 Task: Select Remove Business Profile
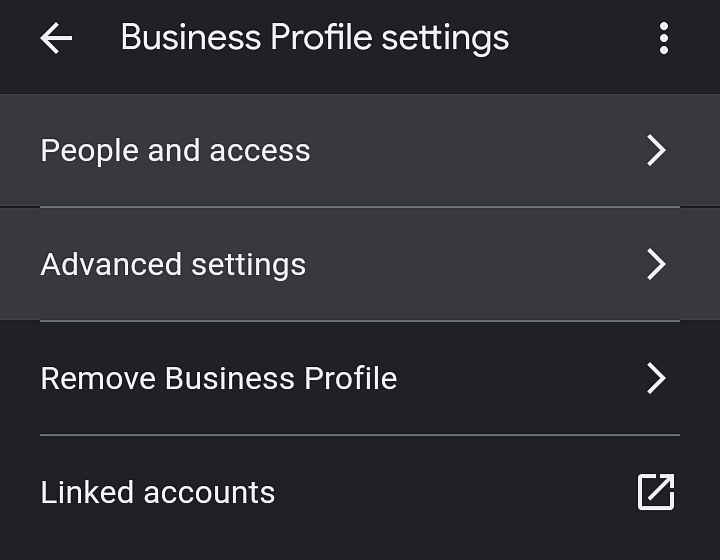tap(360, 378)
